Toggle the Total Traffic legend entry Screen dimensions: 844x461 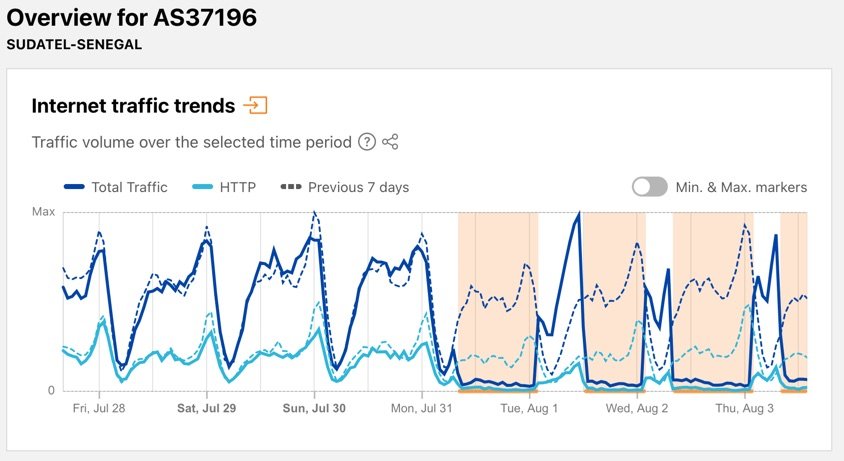point(116,187)
